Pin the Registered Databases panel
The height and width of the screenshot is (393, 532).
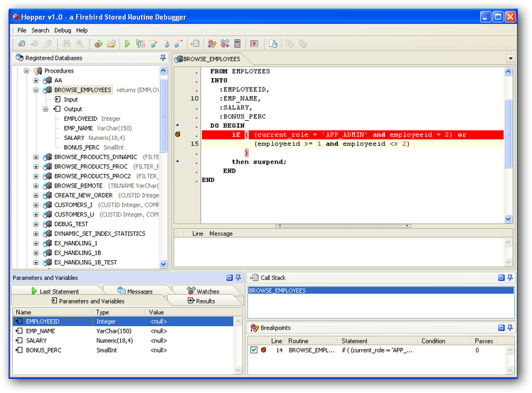pyautogui.click(x=163, y=58)
